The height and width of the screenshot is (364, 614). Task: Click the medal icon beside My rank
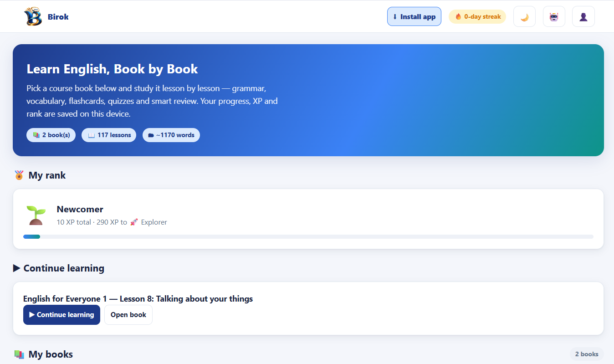(x=19, y=175)
